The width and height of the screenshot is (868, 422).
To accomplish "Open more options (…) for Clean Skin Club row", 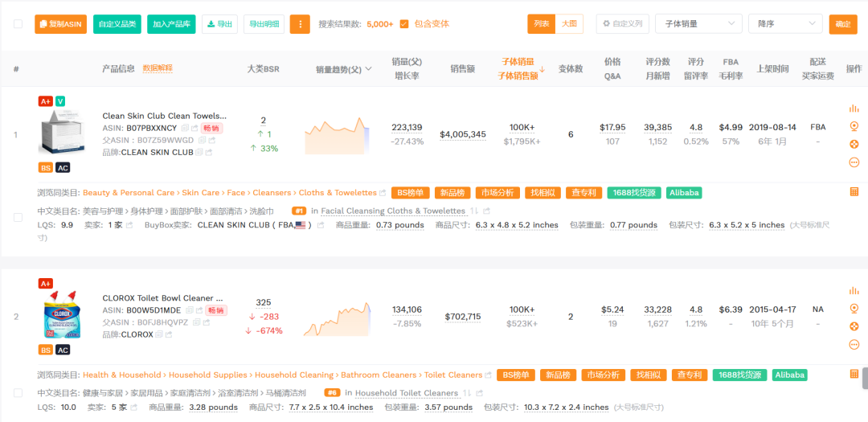I will click(x=854, y=162).
